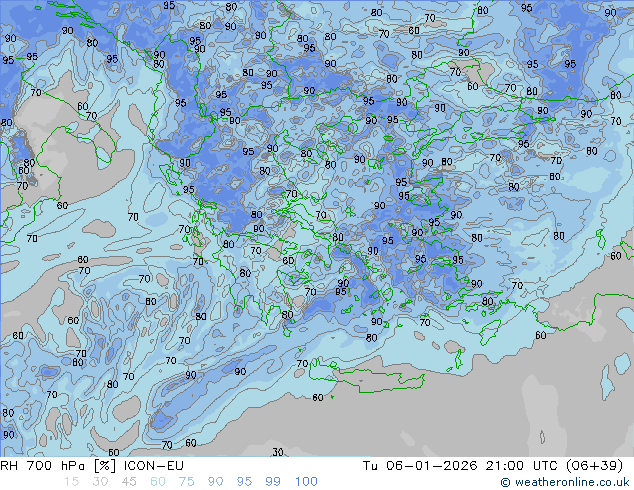Click legend value 30 in the color scale
The height and width of the screenshot is (490, 634).
tap(100, 482)
